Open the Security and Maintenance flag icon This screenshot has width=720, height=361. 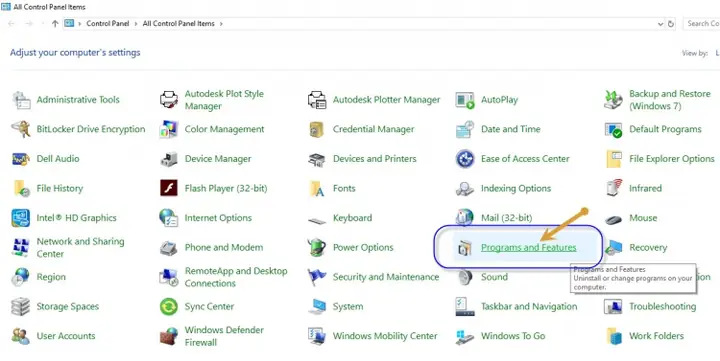[x=317, y=277]
